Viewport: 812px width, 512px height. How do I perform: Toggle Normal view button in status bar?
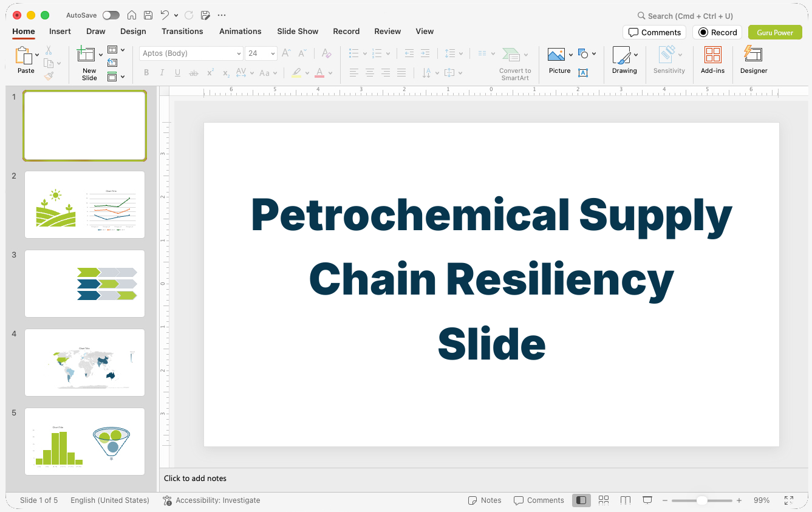[x=581, y=500]
